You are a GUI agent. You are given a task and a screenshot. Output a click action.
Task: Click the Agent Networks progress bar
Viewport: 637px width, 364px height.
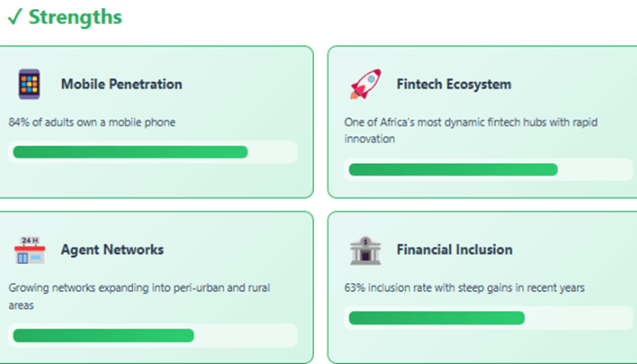click(103, 335)
